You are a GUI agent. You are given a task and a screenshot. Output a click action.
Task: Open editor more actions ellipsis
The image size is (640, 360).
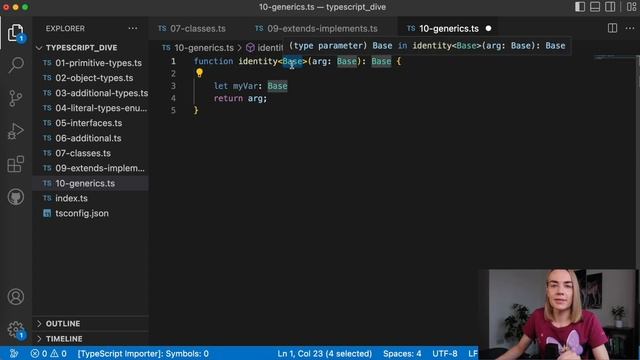click(630, 28)
